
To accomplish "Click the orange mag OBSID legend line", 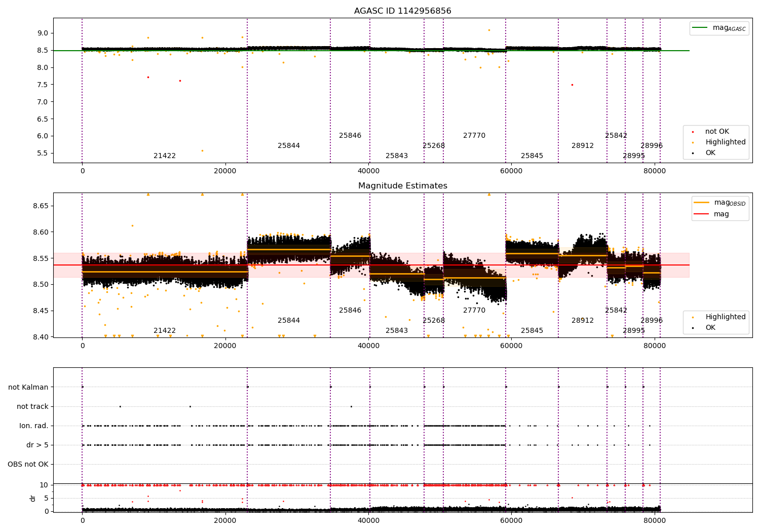I will point(702,203).
